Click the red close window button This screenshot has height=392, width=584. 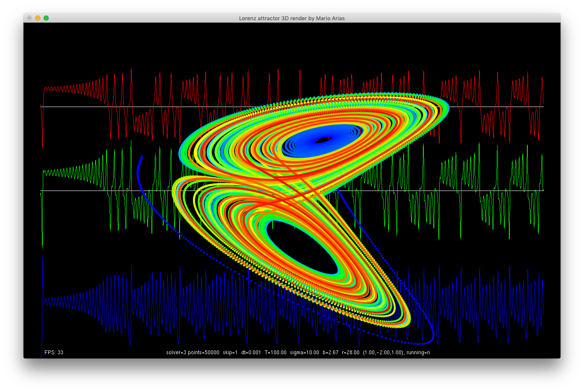click(x=29, y=18)
